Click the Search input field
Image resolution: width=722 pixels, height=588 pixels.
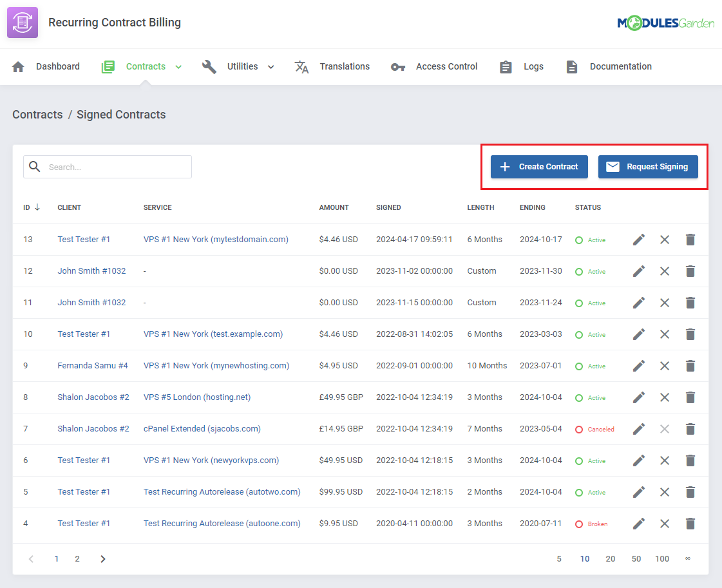coord(108,167)
